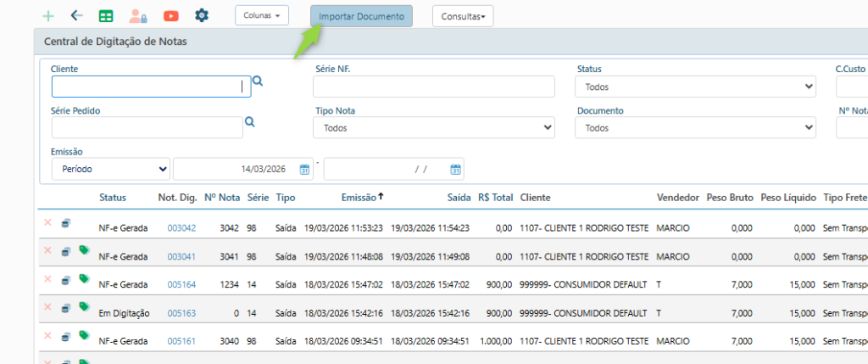
Task: Open the Consultas menu
Action: [462, 16]
